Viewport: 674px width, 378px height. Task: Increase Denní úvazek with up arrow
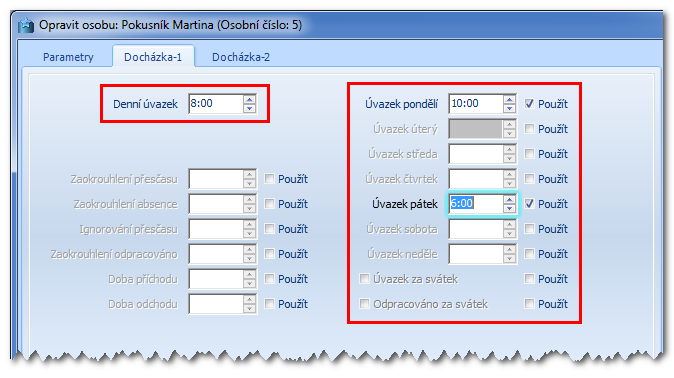(249, 99)
